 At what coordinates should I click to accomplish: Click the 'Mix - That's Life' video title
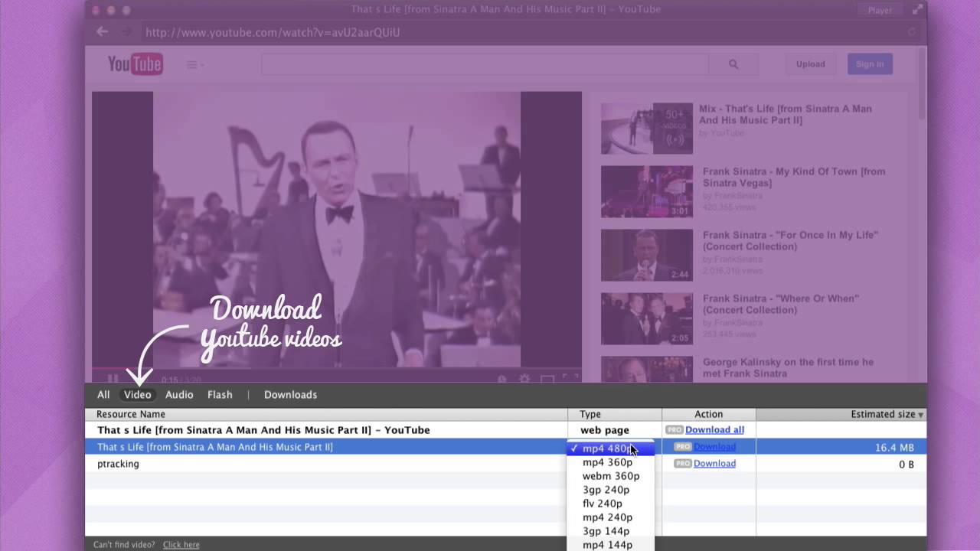[x=786, y=115]
